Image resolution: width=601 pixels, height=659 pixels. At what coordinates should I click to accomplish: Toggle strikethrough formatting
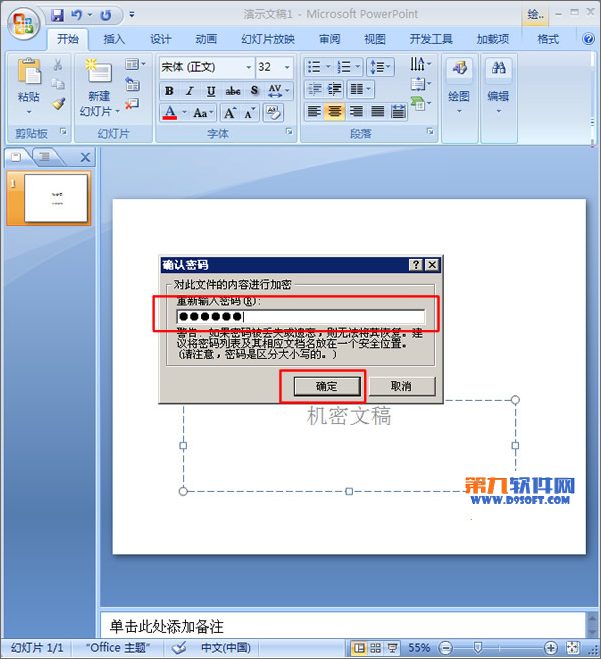[x=233, y=91]
